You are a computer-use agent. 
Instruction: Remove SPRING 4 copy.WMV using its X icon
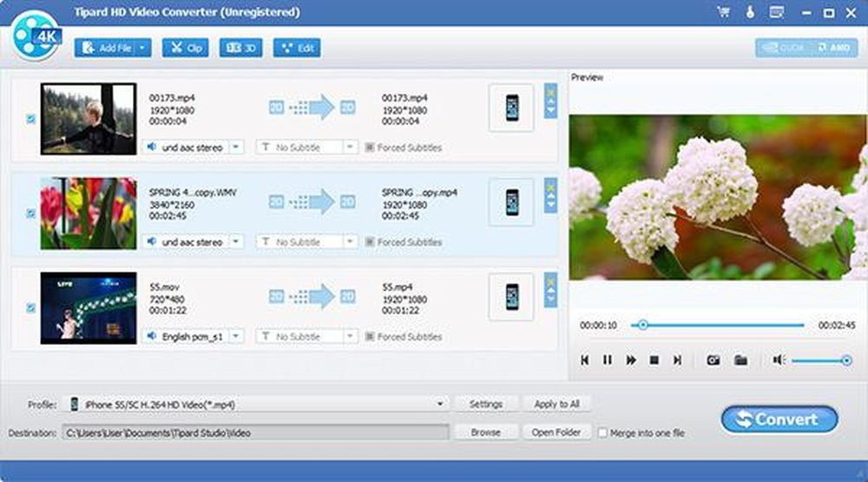coord(551,187)
